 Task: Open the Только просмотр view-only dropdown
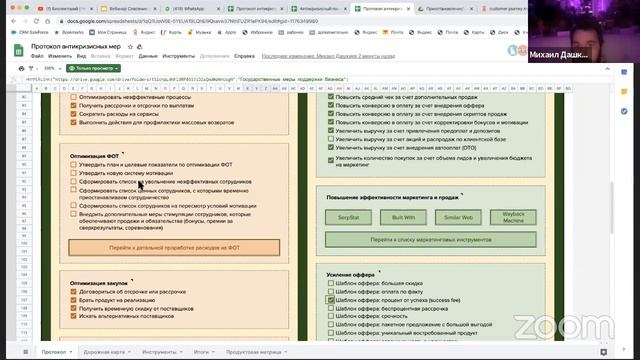click(93, 69)
